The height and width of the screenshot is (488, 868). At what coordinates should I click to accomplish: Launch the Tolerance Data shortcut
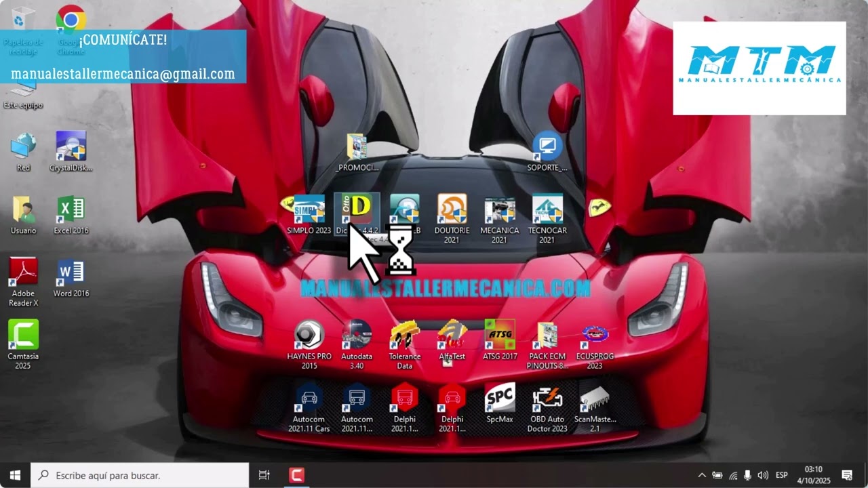coord(405,344)
